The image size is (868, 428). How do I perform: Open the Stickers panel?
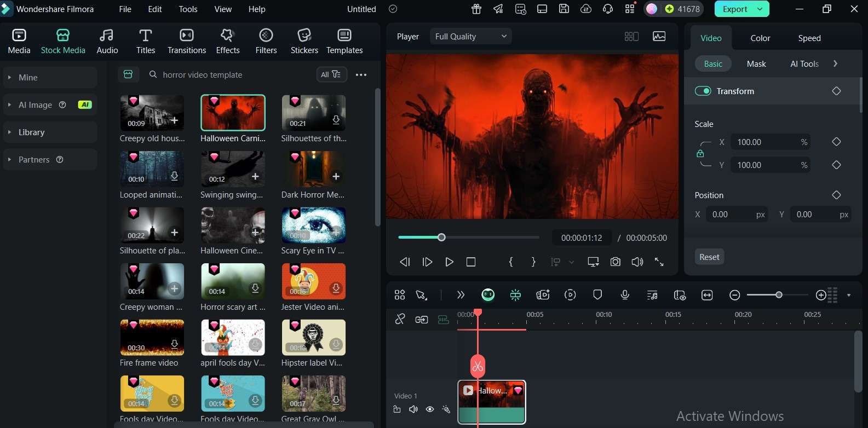pyautogui.click(x=304, y=41)
